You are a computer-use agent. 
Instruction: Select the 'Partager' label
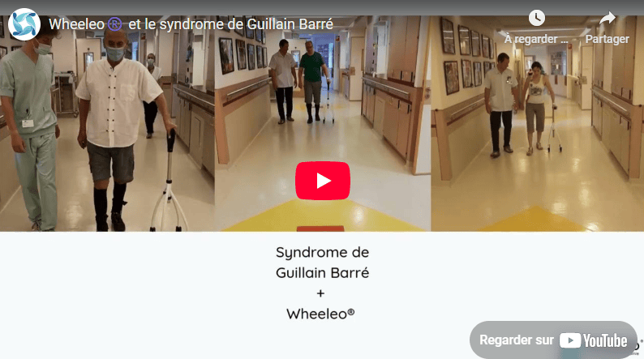pos(607,39)
